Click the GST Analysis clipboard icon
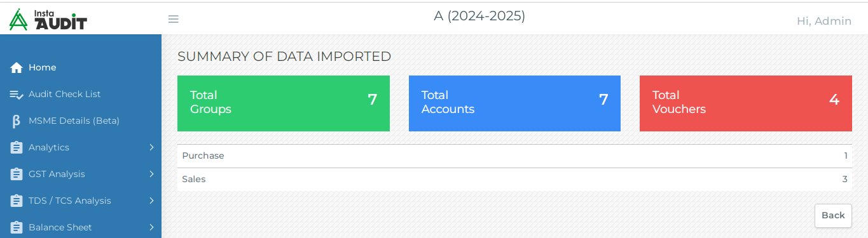 point(17,174)
